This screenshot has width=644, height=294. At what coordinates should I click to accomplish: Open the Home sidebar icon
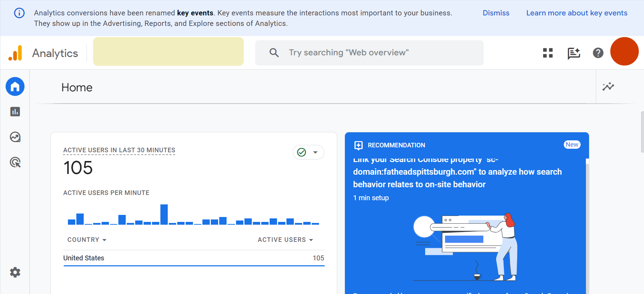[15, 86]
